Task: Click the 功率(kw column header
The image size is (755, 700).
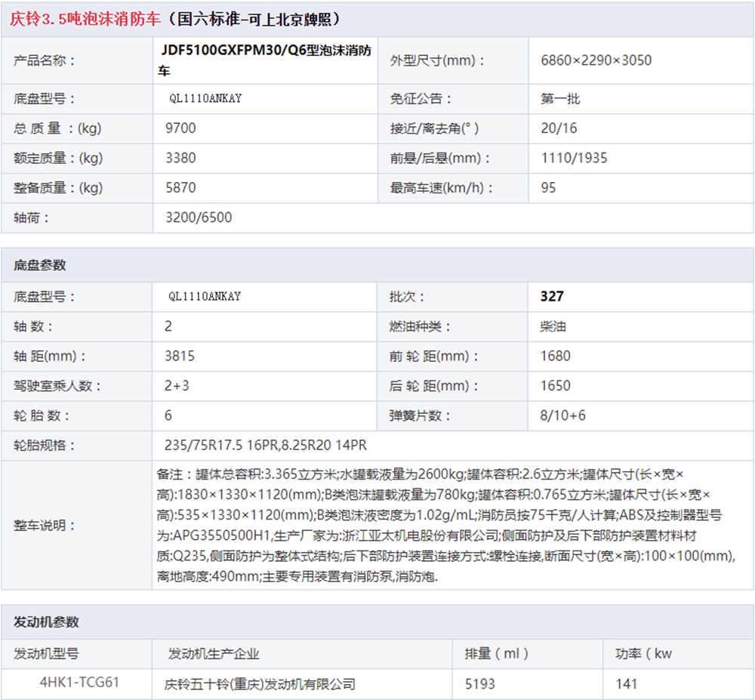Action: click(643, 653)
